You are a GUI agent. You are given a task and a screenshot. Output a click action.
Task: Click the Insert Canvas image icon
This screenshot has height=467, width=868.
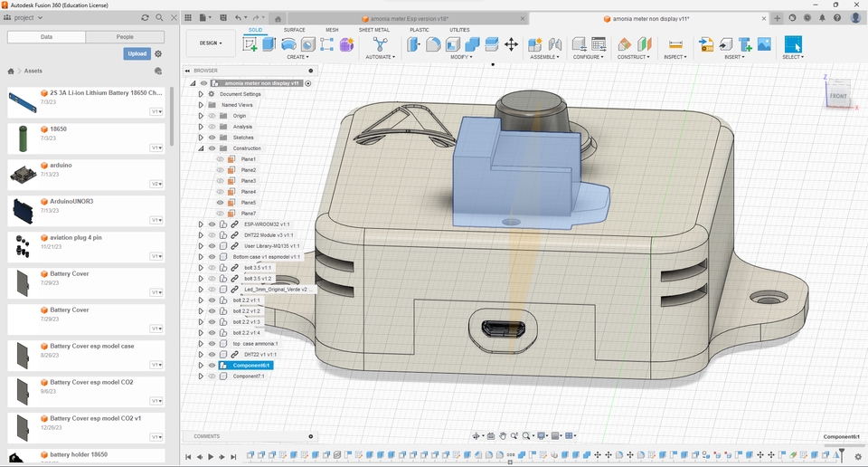764,44
